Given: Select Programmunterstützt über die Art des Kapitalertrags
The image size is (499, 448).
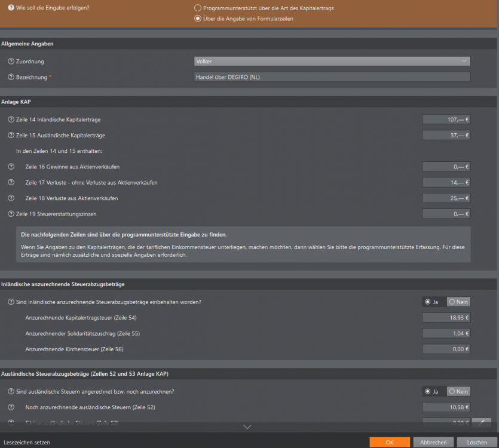Looking at the screenshot, I should tap(198, 8).
